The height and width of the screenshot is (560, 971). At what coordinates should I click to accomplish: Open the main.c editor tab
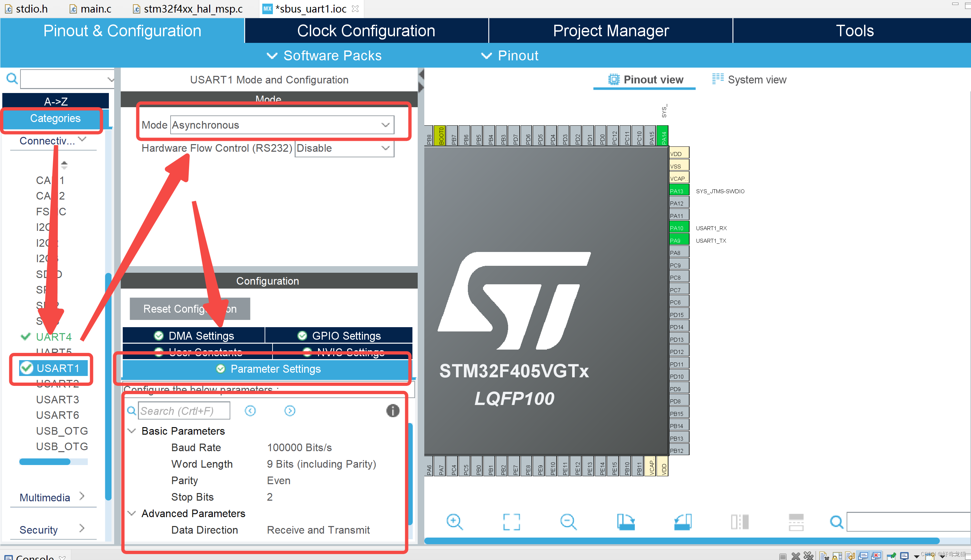click(91, 9)
